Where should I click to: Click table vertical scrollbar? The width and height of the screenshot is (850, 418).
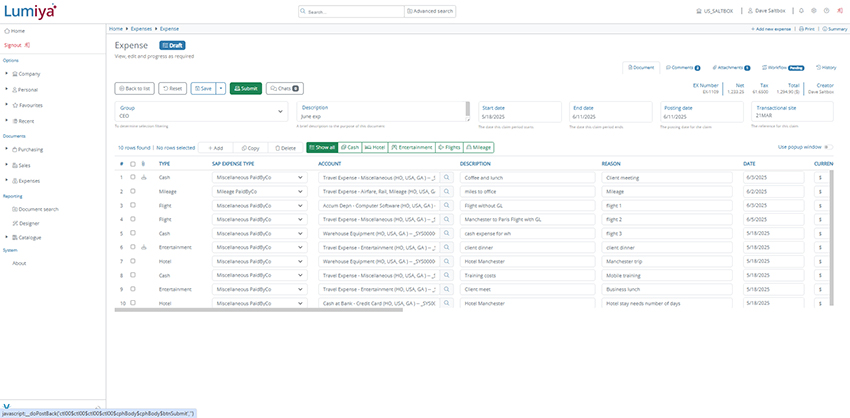831,239
